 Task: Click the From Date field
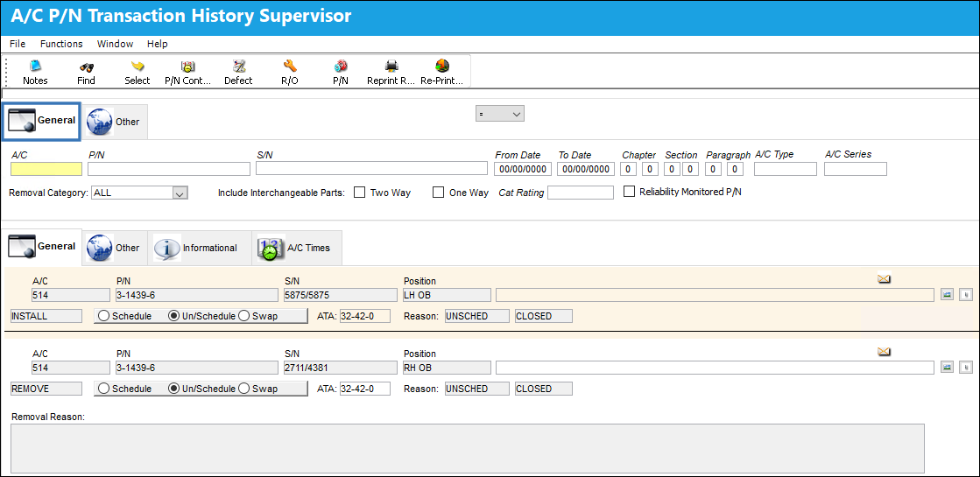point(523,169)
